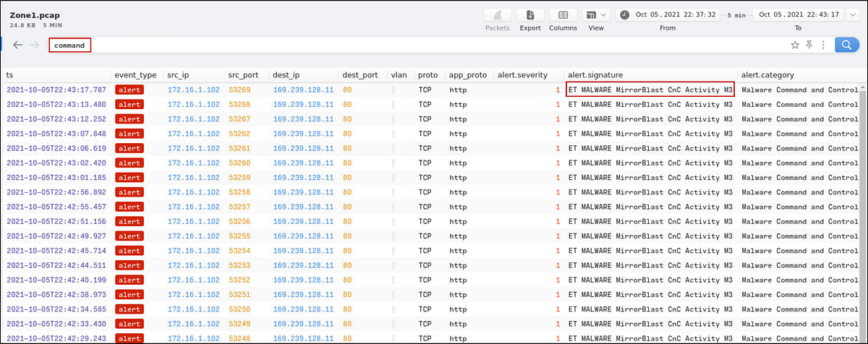
Task: Open the three-dot search options menu
Action: point(822,45)
